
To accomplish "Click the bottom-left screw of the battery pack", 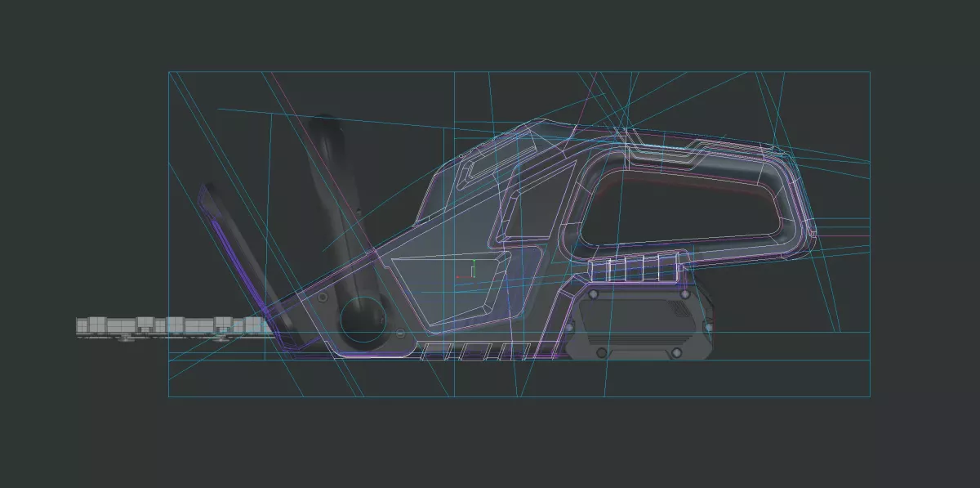I will (602, 352).
